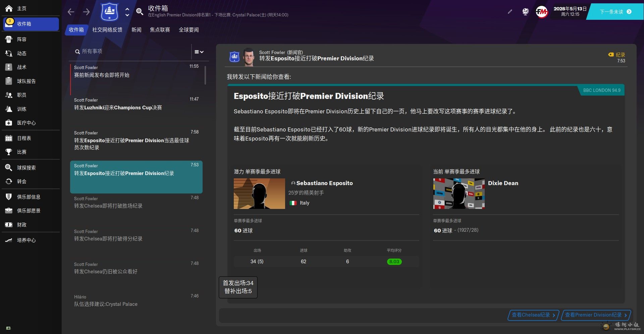Click the inbox list scrollbar
This screenshot has height=334, width=644.
[x=205, y=75]
